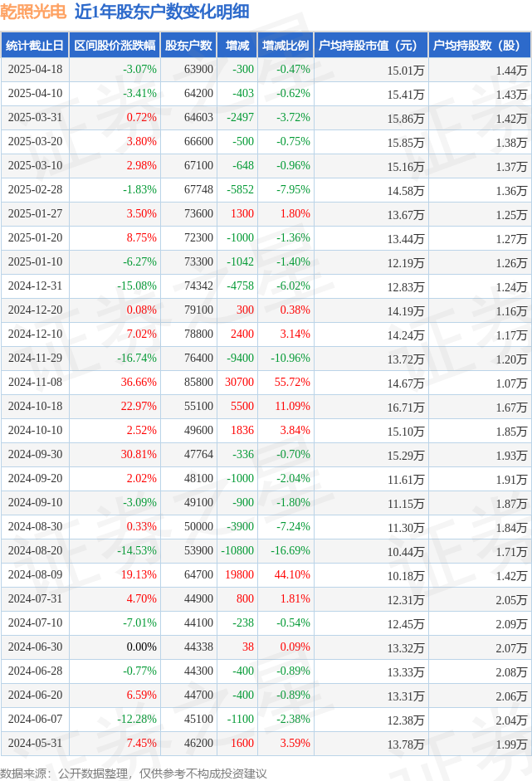Screen dimensions: 532x781
Task: Select the 2025-04-18 date cell
Action: point(36,69)
